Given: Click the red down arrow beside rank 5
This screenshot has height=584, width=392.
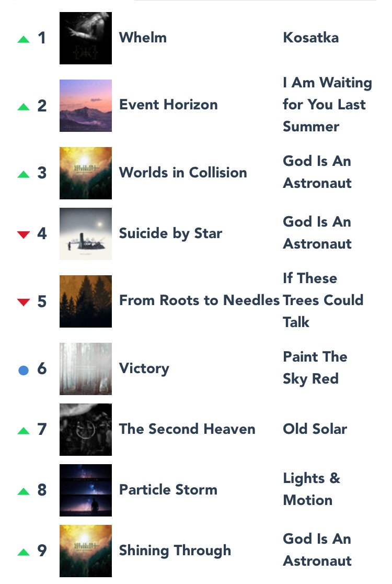Looking at the screenshot, I should pyautogui.click(x=24, y=302).
